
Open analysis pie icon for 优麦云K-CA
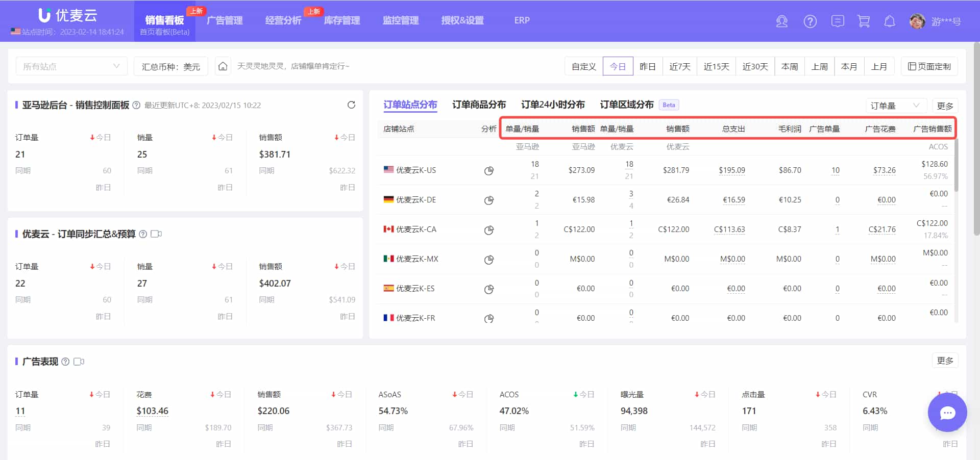click(x=489, y=229)
